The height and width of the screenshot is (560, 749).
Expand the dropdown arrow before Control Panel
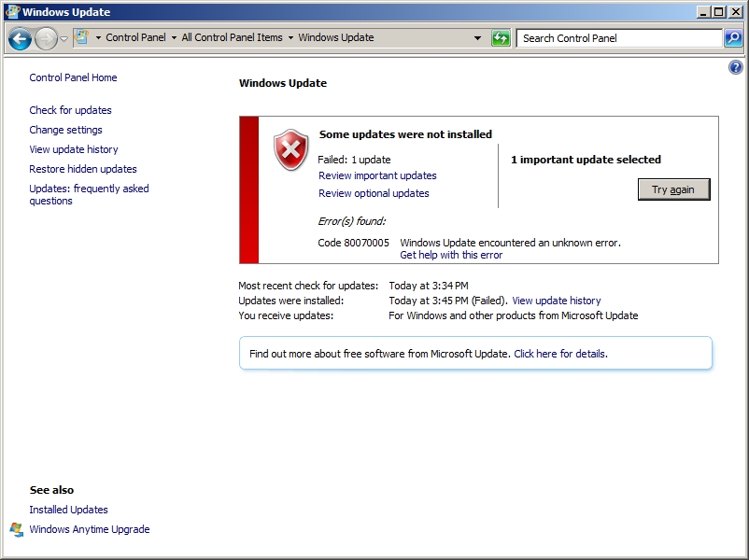coord(98,37)
